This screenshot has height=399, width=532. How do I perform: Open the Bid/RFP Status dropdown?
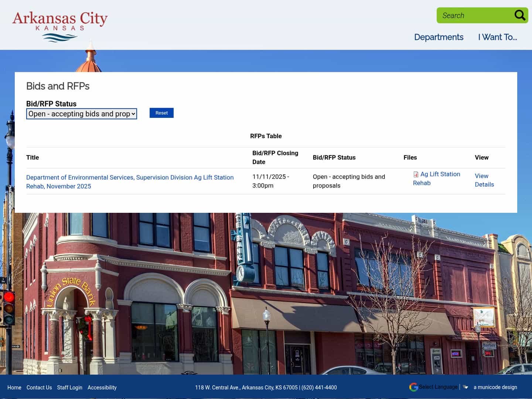(81, 114)
